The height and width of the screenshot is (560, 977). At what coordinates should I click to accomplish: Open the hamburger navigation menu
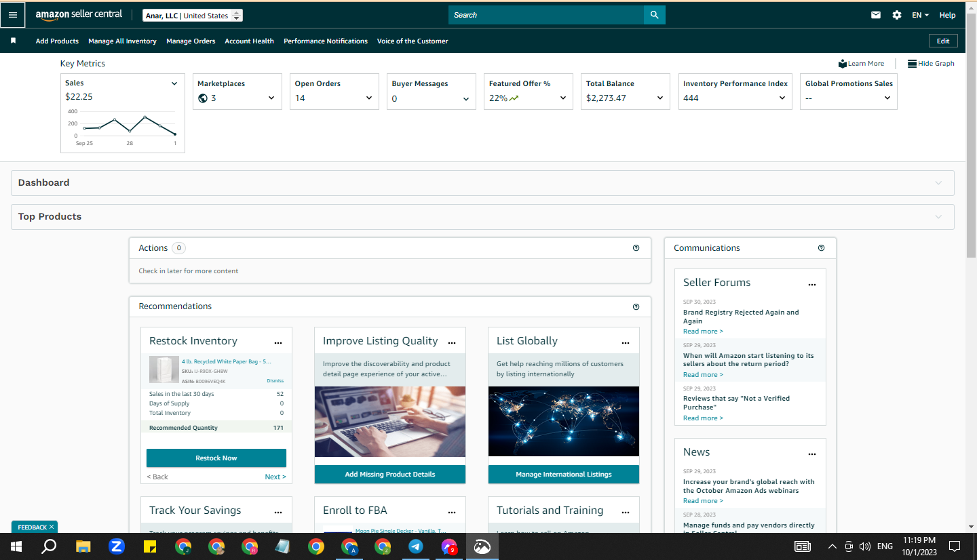[x=13, y=15]
